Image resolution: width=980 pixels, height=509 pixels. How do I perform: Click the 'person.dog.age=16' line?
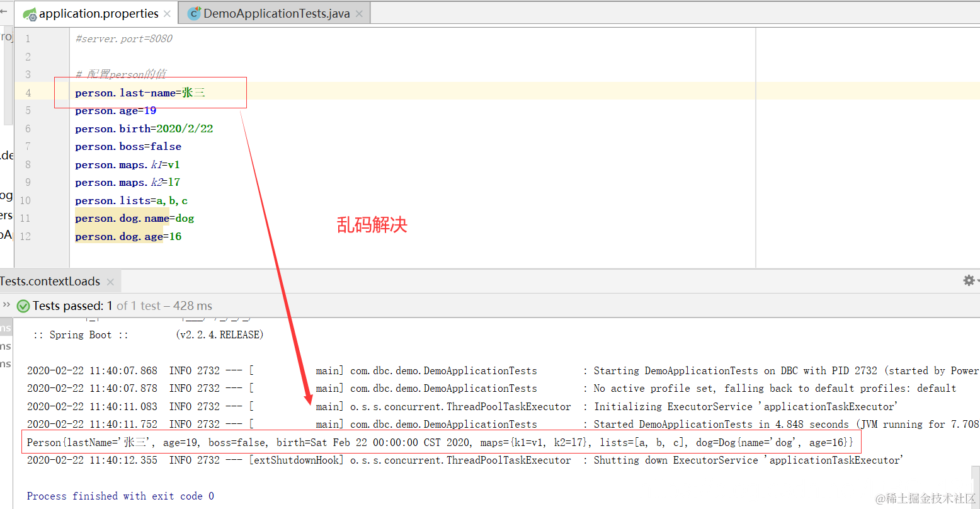[x=128, y=237]
